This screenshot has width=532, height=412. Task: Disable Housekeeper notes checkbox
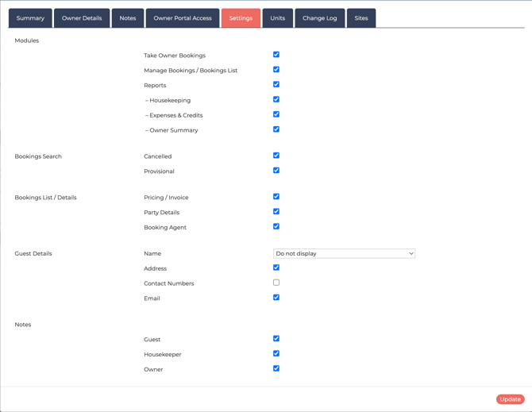click(276, 354)
